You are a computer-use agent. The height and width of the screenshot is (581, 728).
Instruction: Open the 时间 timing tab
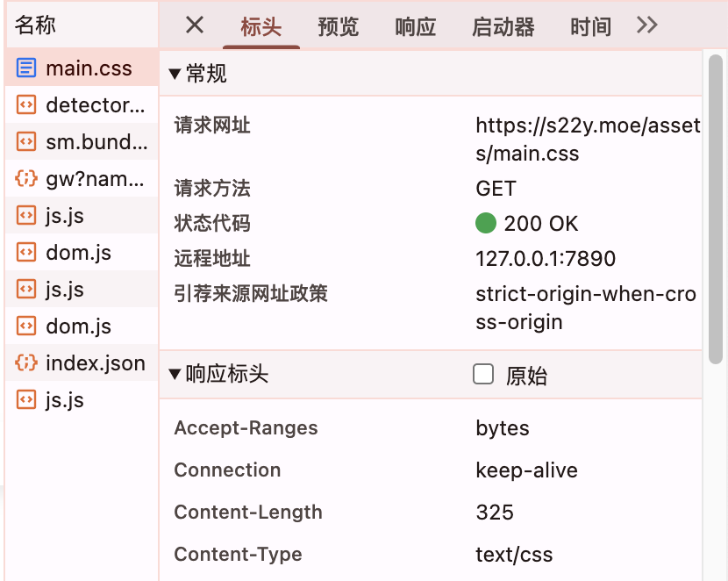pyautogui.click(x=590, y=26)
